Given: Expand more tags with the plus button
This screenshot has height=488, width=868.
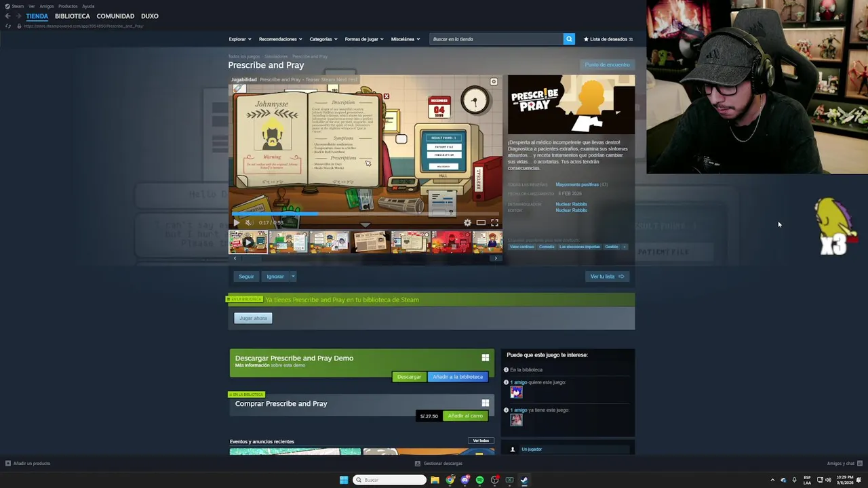Looking at the screenshot, I should pos(625,247).
